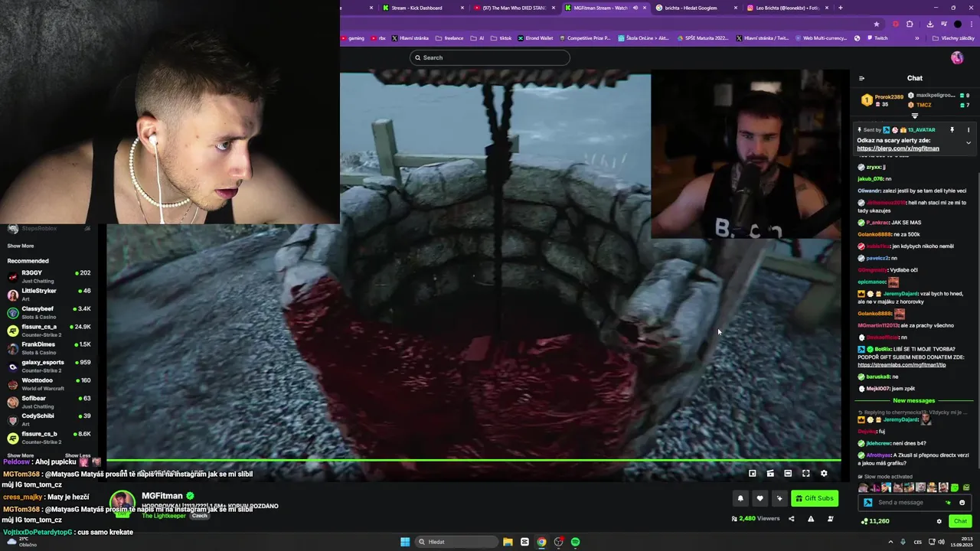980x551 pixels.
Task: Click the 2,480 Viewers count
Action: click(756, 519)
